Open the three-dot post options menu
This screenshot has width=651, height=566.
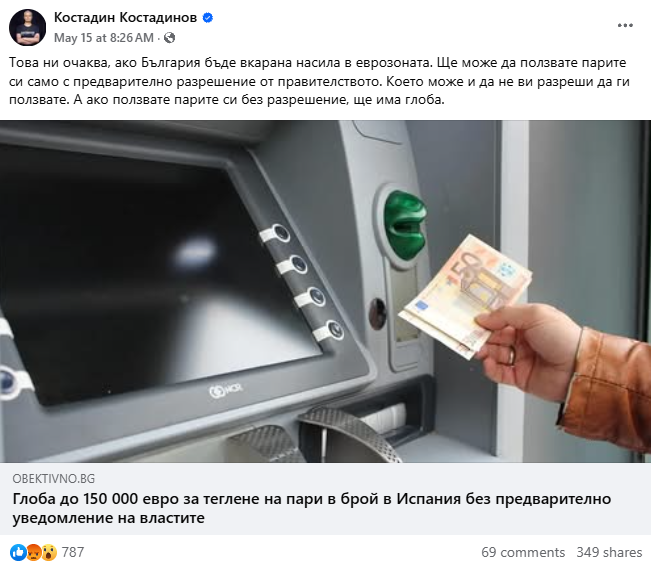625,26
